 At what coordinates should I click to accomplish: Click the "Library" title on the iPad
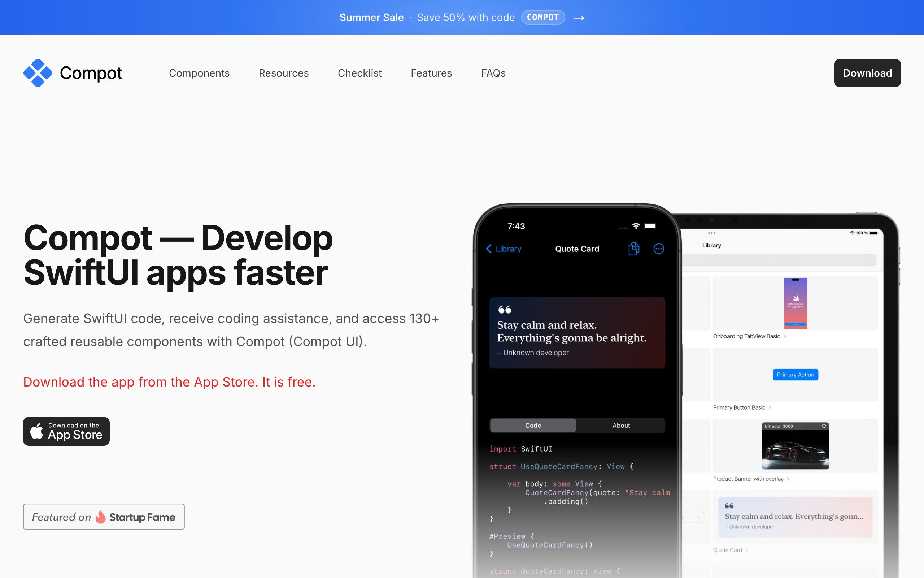click(x=711, y=245)
